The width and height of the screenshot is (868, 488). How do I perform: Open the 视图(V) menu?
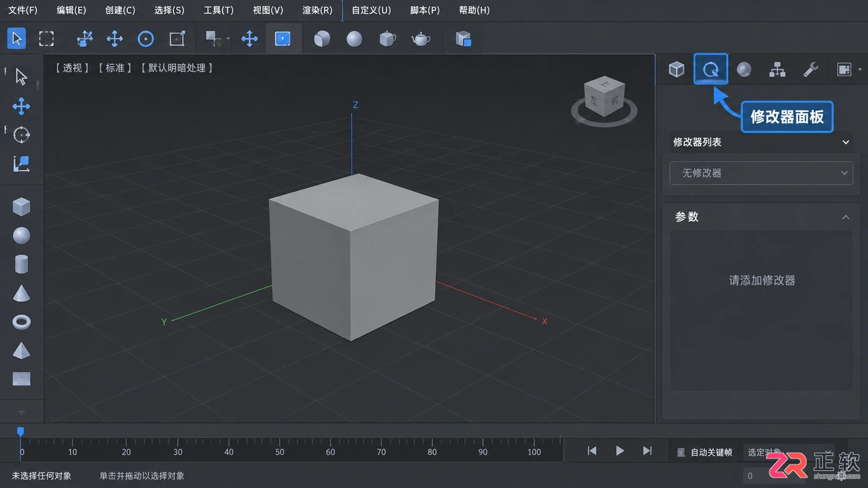point(268,10)
